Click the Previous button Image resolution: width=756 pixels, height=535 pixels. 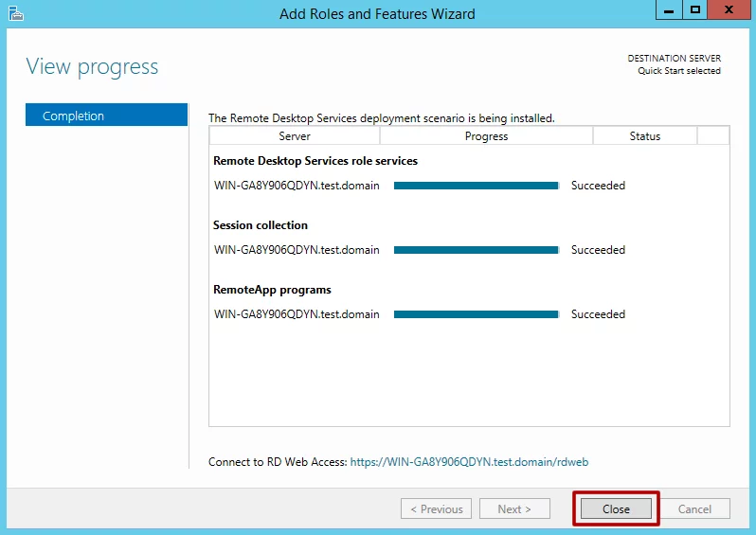coord(435,508)
